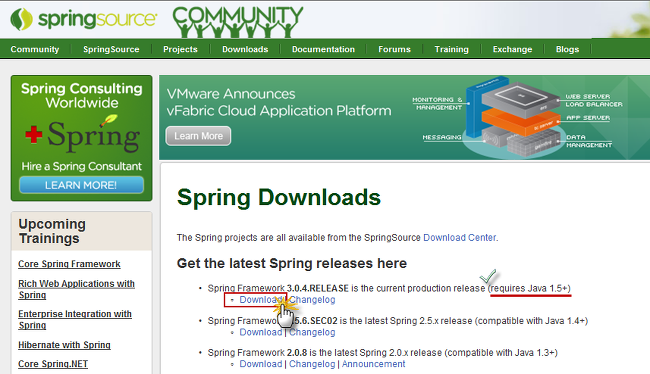Image resolution: width=650 pixels, height=374 pixels.
Task: Open the SpringSource nav item
Action: point(111,49)
